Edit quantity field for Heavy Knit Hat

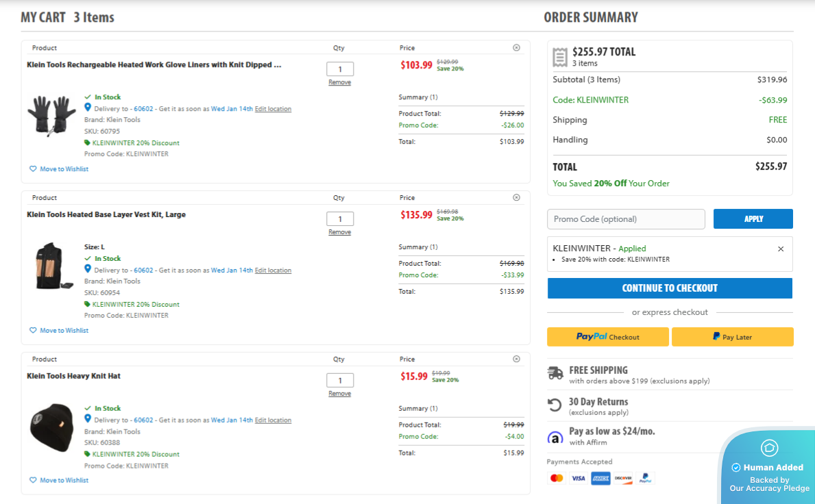(339, 380)
